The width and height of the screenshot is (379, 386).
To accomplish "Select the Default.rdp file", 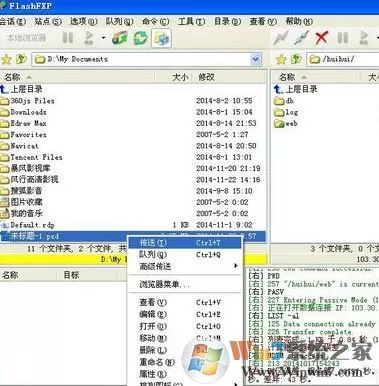I will pyautogui.click(x=27, y=225).
